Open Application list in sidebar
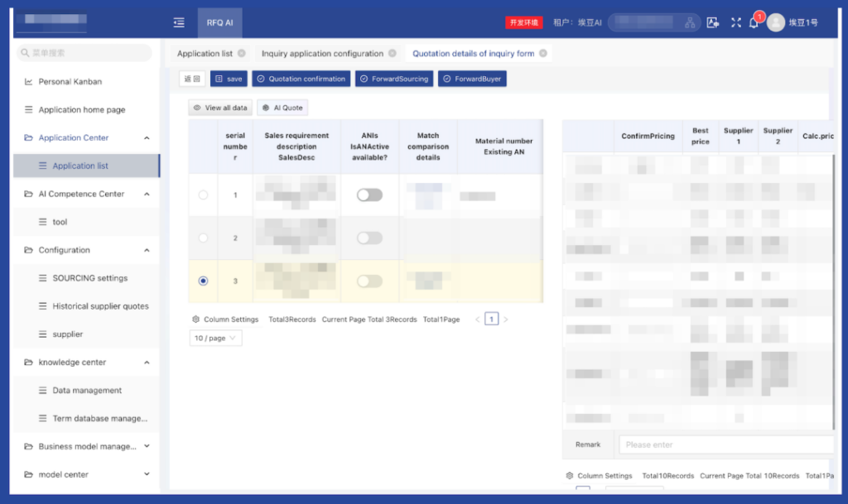The width and height of the screenshot is (848, 504). [x=86, y=166]
